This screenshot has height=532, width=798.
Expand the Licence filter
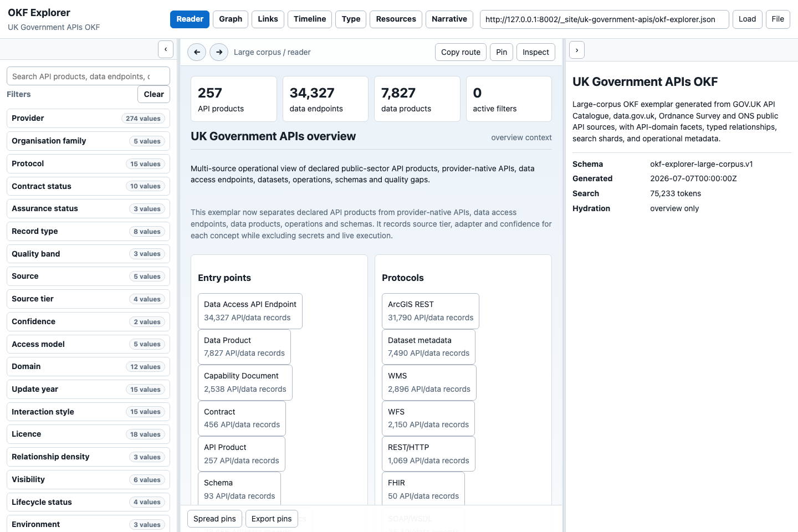coord(88,434)
